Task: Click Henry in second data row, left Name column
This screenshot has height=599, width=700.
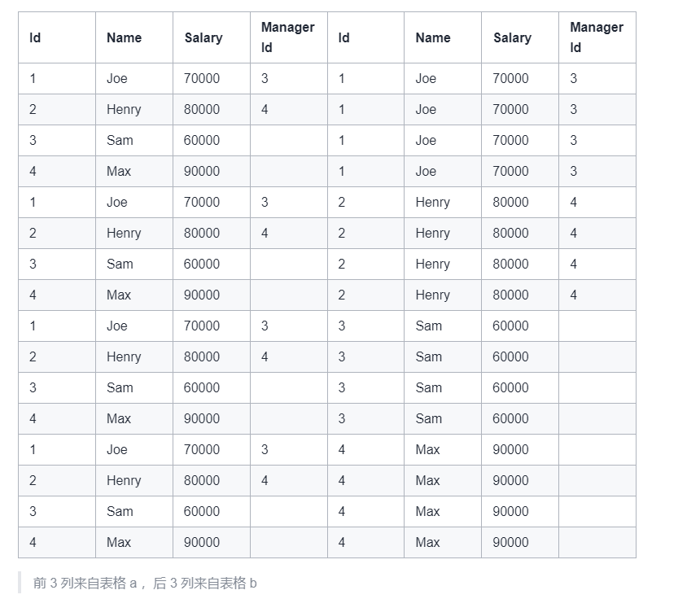Action: pos(124,110)
